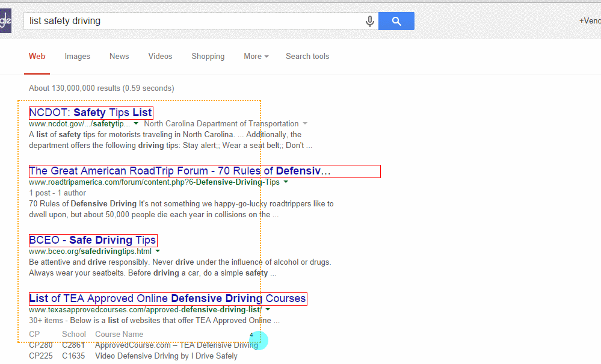Open Search tools options
Image resolution: width=601 pixels, height=364 pixels.
tap(307, 57)
